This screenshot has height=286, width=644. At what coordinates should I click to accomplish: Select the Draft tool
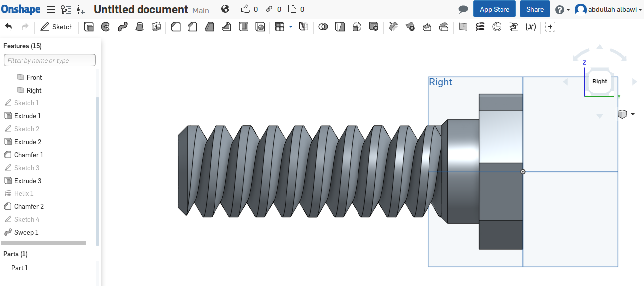point(210,27)
